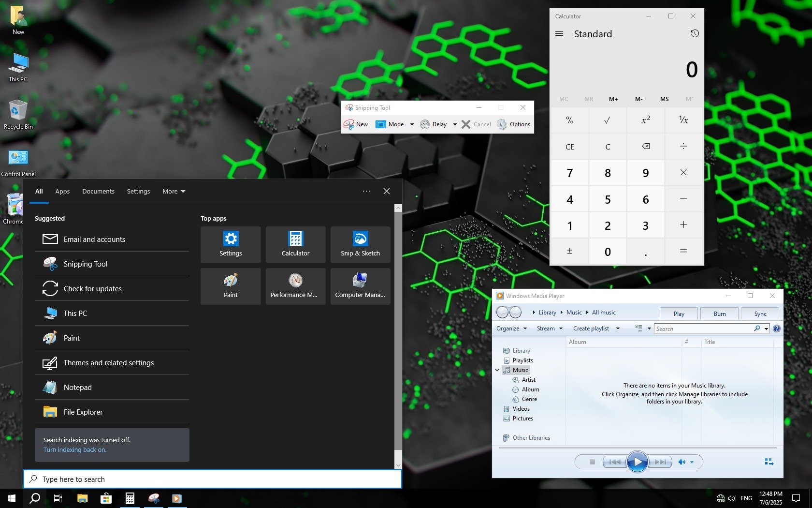The width and height of the screenshot is (812, 508).
Task: Expand the More filter in search panel
Action: (174, 192)
